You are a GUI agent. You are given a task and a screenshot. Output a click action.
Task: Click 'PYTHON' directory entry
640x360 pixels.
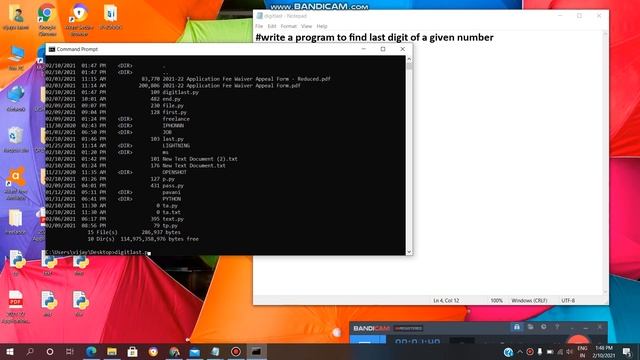[x=171, y=199]
